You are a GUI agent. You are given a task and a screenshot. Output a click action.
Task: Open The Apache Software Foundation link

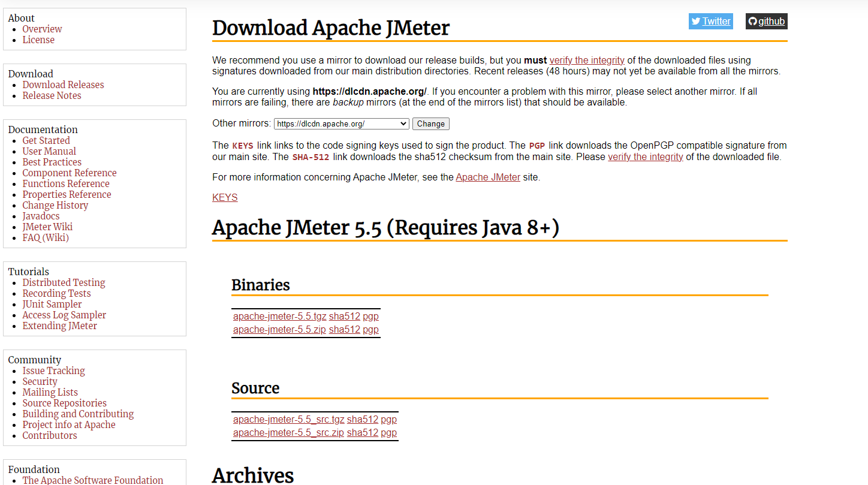pyautogui.click(x=92, y=480)
